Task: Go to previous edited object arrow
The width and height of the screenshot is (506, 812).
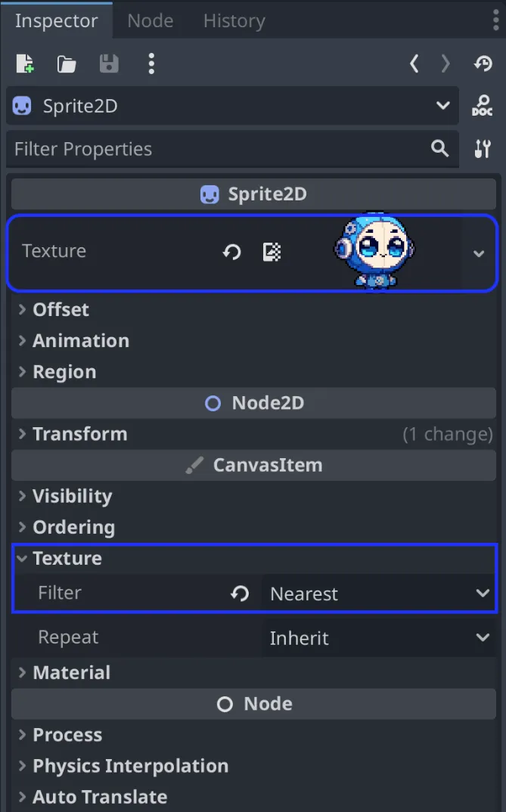Action: [414, 64]
